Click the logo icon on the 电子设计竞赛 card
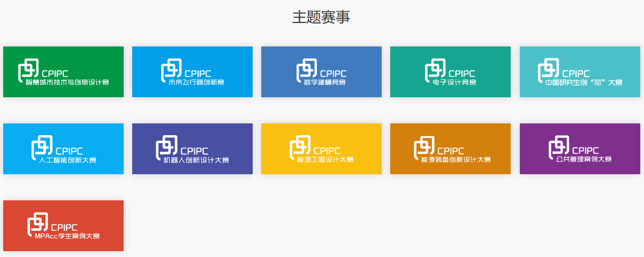This screenshot has width=644, height=257. (435, 71)
